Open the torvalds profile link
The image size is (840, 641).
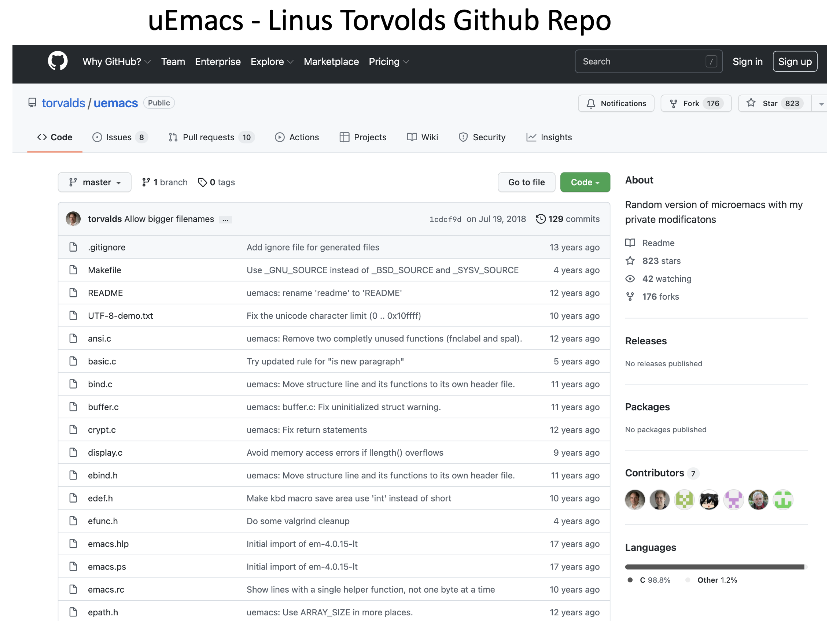point(63,103)
